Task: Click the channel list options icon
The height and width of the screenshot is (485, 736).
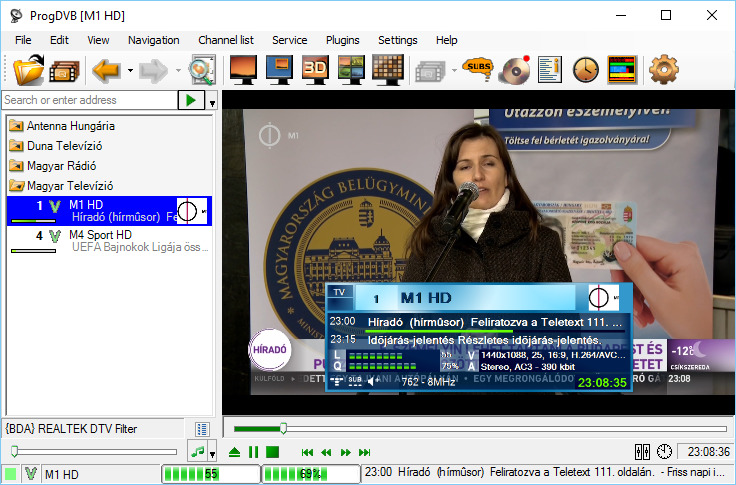Action: 202,429
